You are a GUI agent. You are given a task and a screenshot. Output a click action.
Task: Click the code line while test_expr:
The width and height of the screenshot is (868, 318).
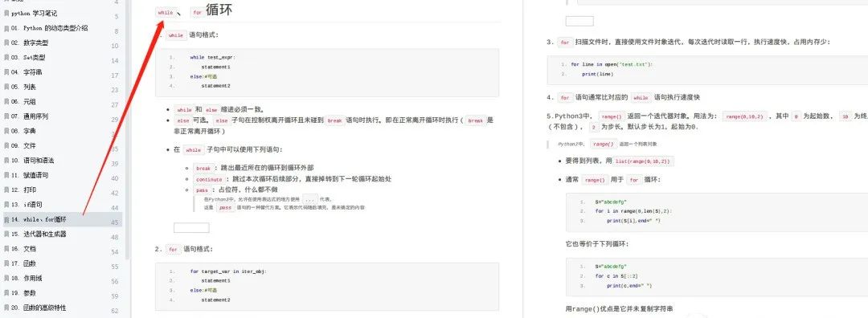click(212, 57)
